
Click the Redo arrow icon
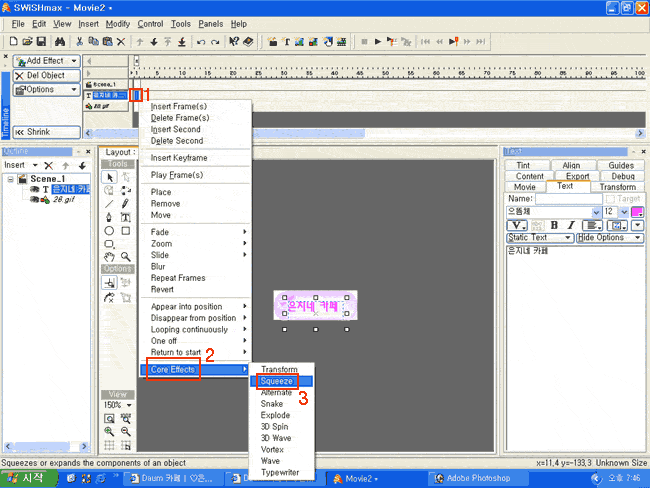click(x=215, y=42)
